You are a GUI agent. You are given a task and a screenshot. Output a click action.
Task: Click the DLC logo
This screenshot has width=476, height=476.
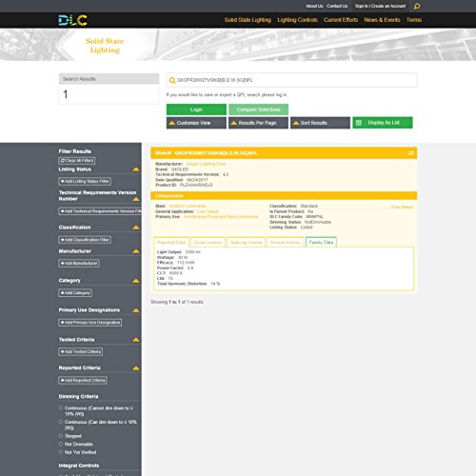[x=73, y=20]
